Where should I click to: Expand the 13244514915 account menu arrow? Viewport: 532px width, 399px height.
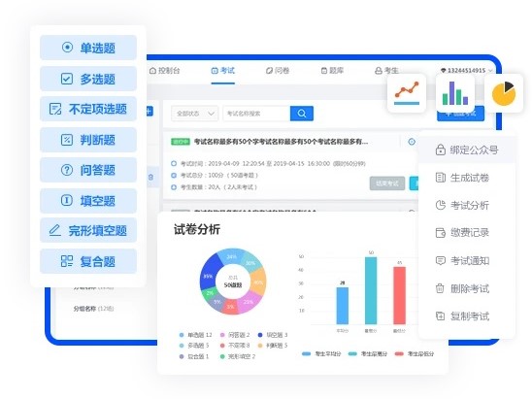[x=490, y=71]
